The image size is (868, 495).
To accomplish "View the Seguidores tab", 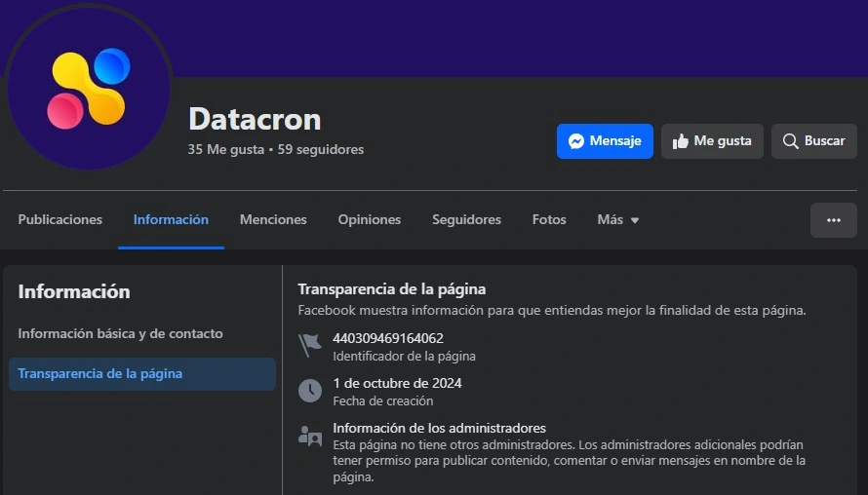I will click(466, 219).
